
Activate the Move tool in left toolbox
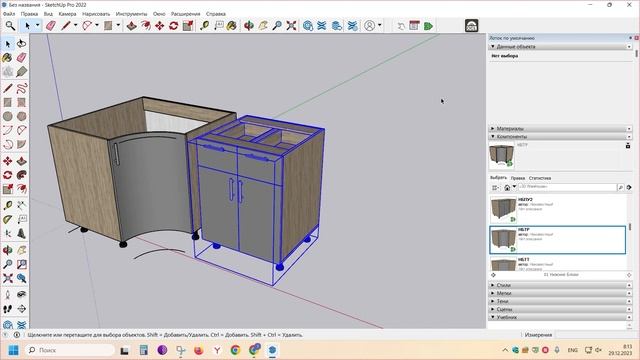click(x=8, y=161)
